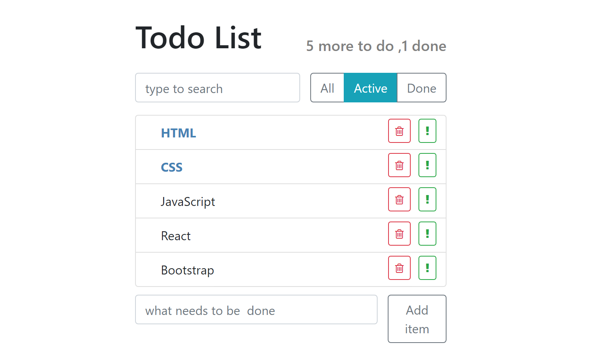Image resolution: width=596 pixels, height=364 pixels.
Task: Click the CSS todo label
Action: click(x=172, y=167)
